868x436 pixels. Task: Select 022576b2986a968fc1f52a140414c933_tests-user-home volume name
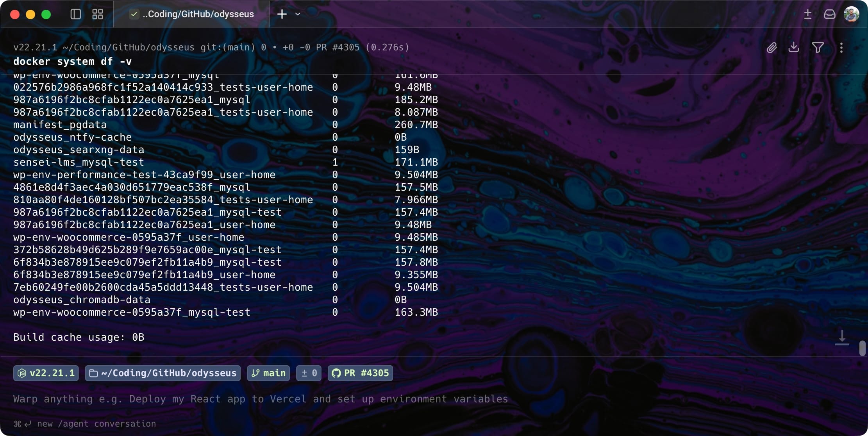coord(163,88)
